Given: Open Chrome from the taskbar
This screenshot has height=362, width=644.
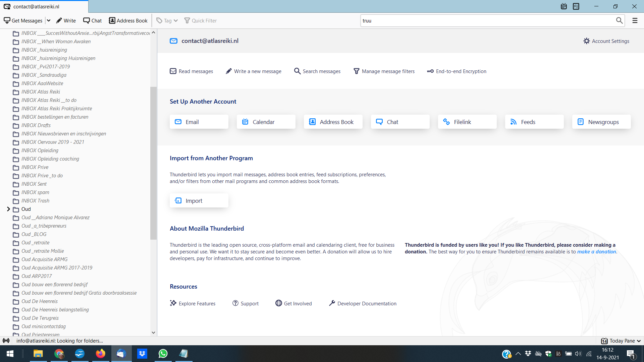Looking at the screenshot, I should coord(59,354).
